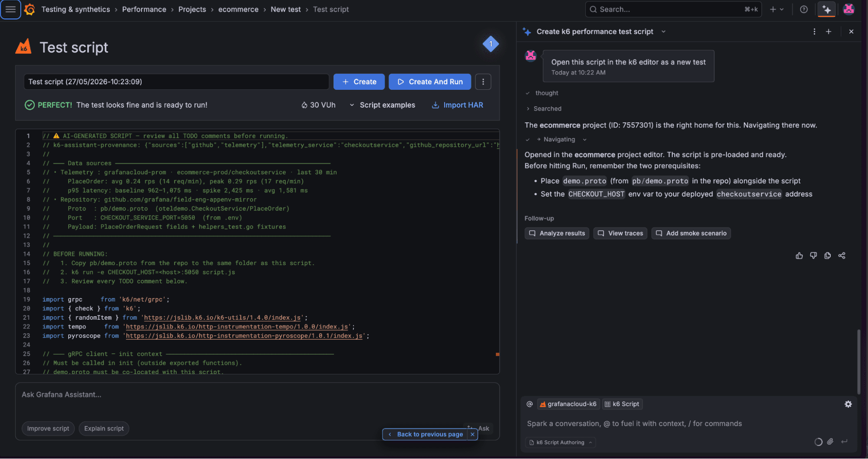Click the Analyze results follow-up
Screen dimensions: 868x459
pos(557,233)
